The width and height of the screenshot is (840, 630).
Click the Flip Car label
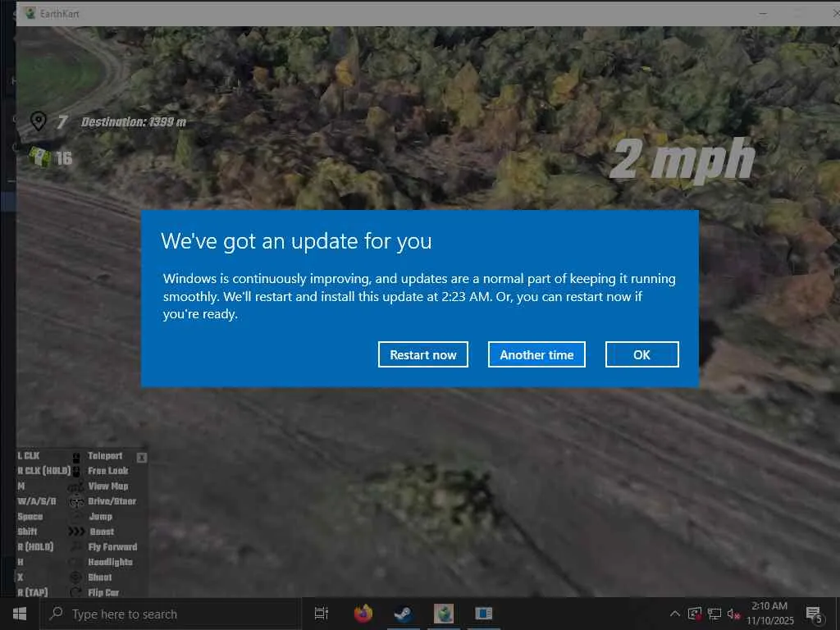click(103, 592)
